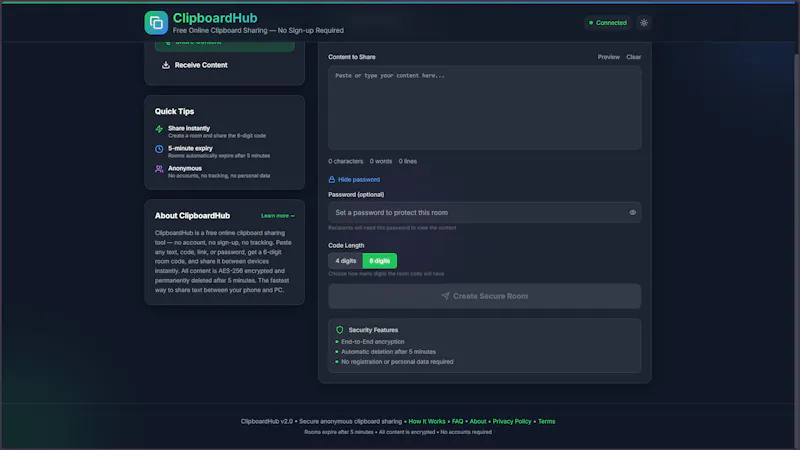Click the Share instantly lightning icon
Screen dimensions: 800x450
159,129
